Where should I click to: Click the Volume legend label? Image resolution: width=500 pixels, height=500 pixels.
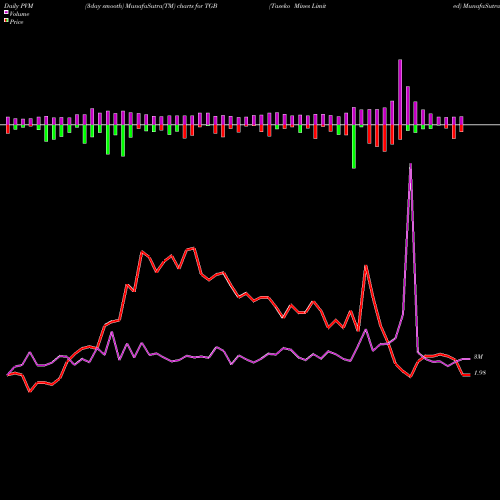click(x=19, y=14)
